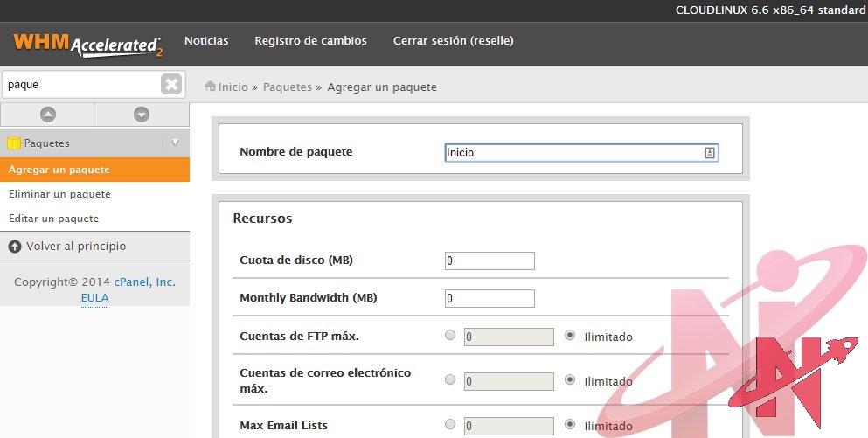868x438 pixels.
Task: Collapse the Paquetes section dropdown arrow
Action: click(175, 143)
